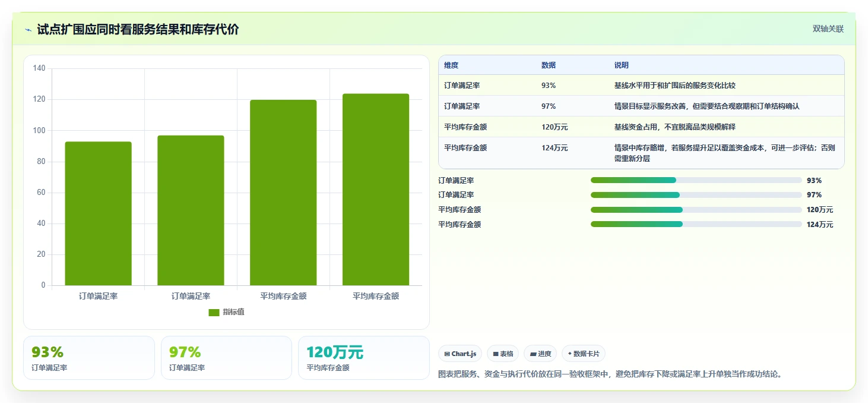Image resolution: width=868 pixels, height=403 pixels.
Task: Click the lightning icon before the title
Action: click(28, 30)
